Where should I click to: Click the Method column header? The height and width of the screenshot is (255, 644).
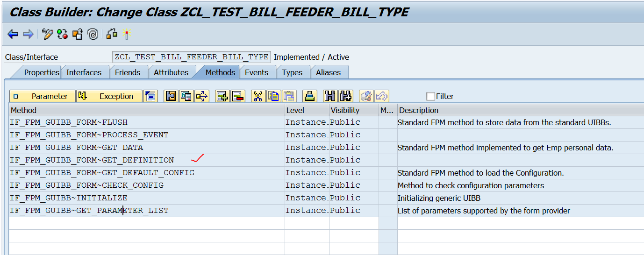pos(147,110)
